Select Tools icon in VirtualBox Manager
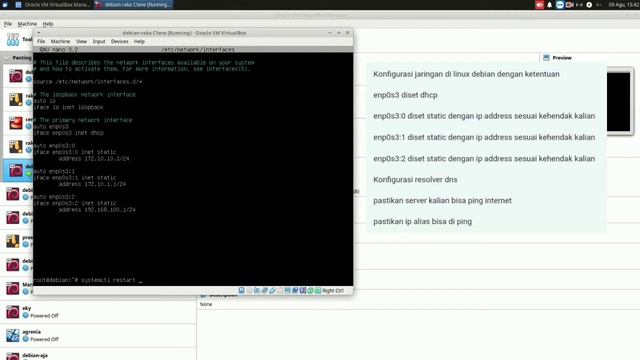The image size is (640, 360). pos(13,39)
